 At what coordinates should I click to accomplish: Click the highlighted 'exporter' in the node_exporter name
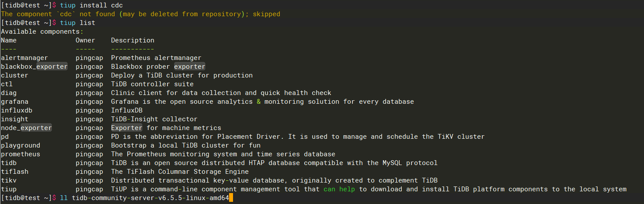(36, 128)
